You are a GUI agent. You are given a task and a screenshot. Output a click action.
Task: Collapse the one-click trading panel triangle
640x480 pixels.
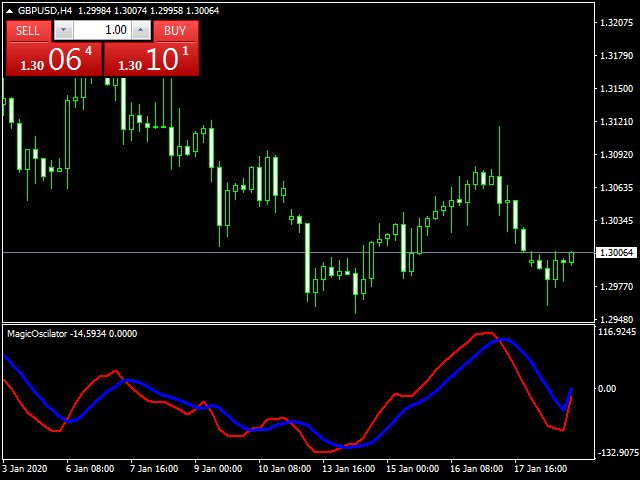(x=9, y=11)
